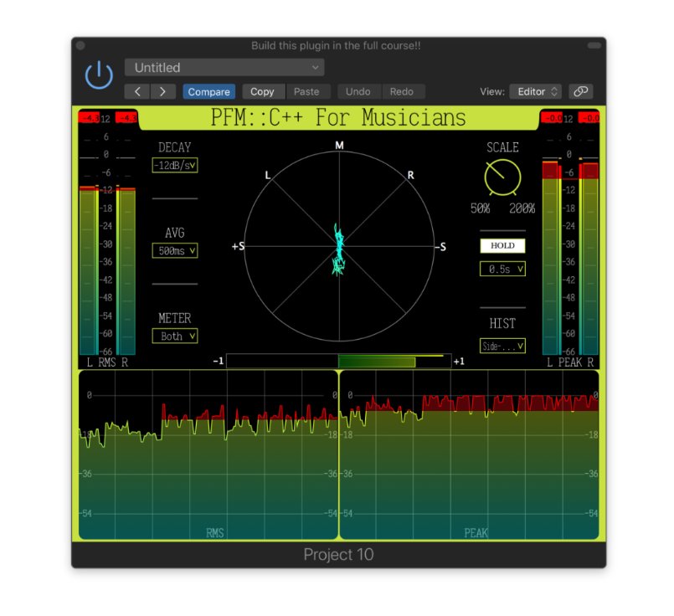
Task: Click the title bar pill button
Action: click(594, 45)
